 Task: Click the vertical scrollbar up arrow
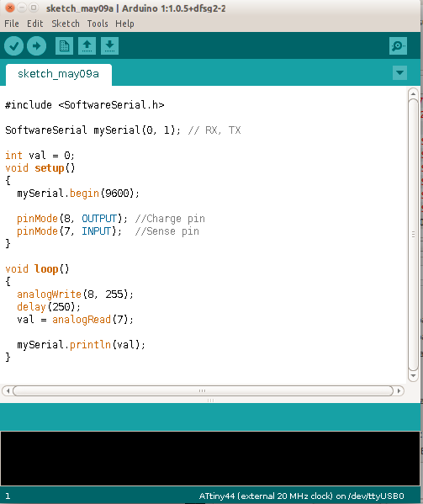[413, 93]
